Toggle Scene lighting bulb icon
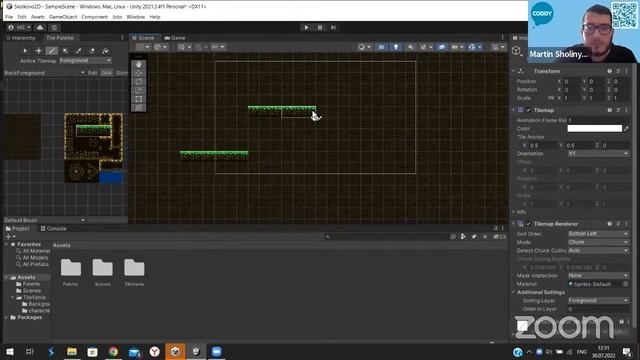Screen dimensions: 640x360 396,47
